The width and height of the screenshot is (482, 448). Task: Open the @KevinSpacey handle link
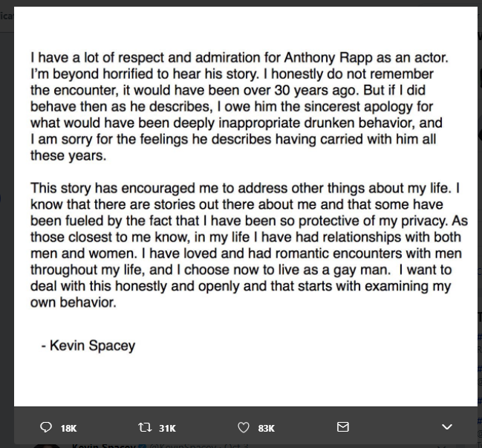click(x=180, y=446)
